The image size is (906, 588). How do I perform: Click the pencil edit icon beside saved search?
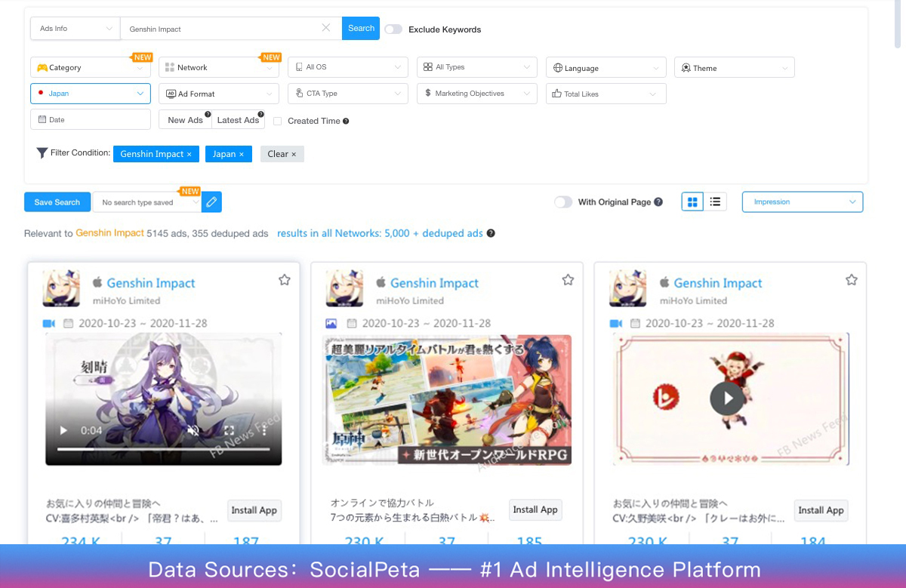point(212,202)
